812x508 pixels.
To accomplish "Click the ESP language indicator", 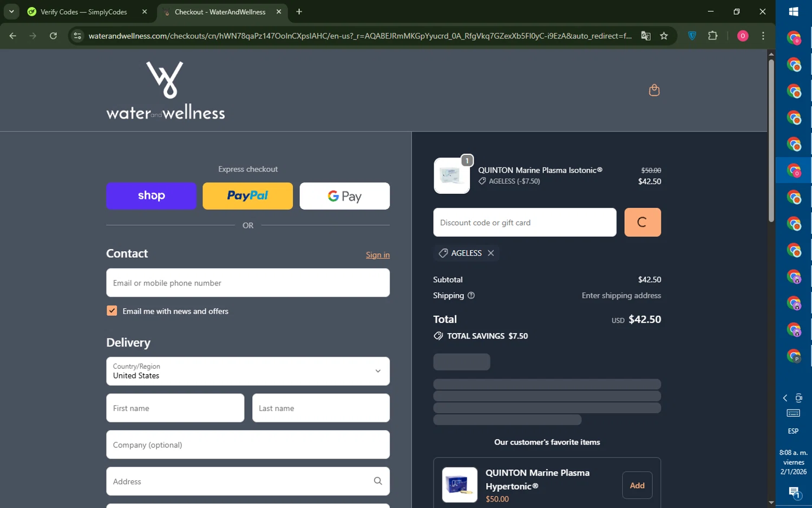I will (793, 431).
